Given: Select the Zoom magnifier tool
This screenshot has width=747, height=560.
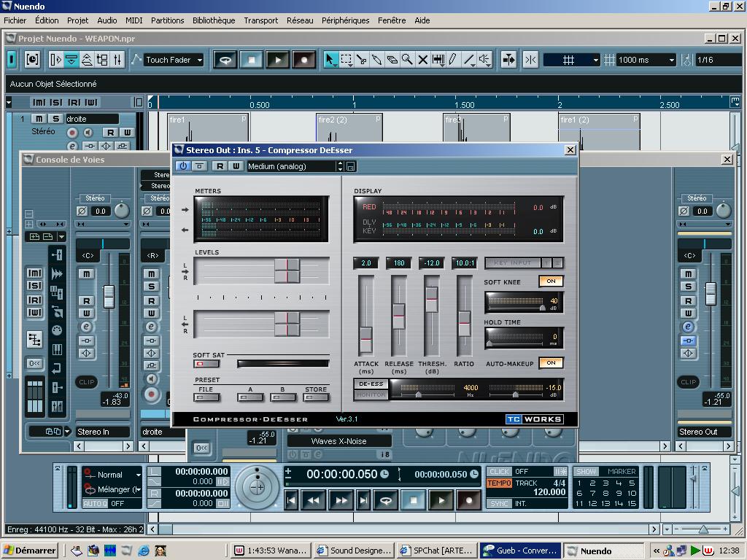Looking at the screenshot, I should [407, 60].
